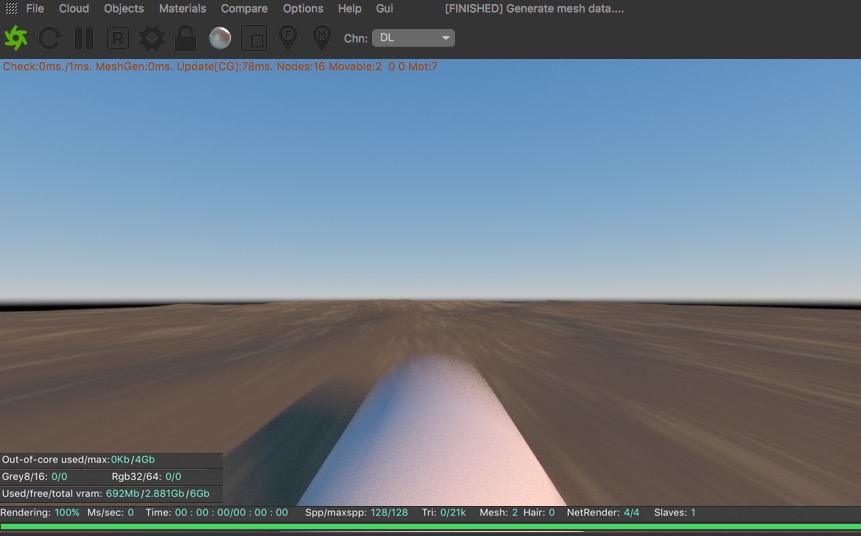The height and width of the screenshot is (536, 861).
Task: Click the 'Out-of-core used/max' row
Action: point(111,460)
